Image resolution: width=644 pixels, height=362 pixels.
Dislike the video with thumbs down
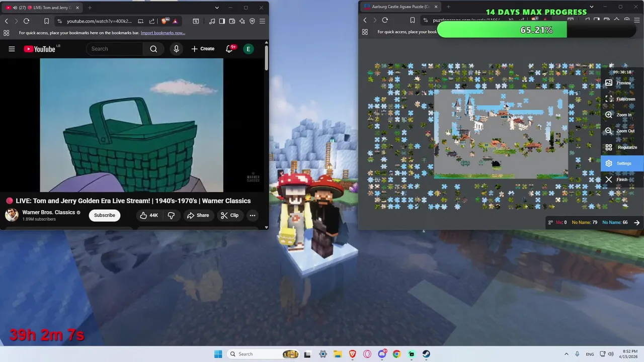click(x=171, y=215)
